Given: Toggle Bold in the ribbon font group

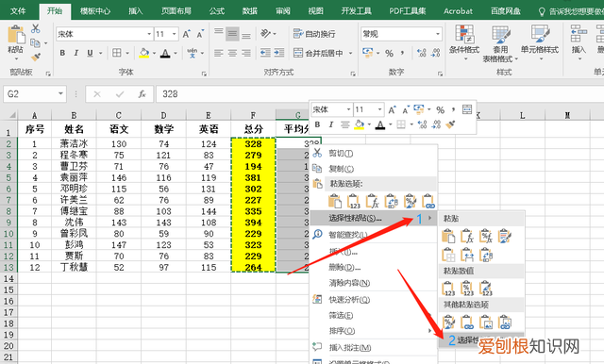Looking at the screenshot, I should tap(62, 53).
